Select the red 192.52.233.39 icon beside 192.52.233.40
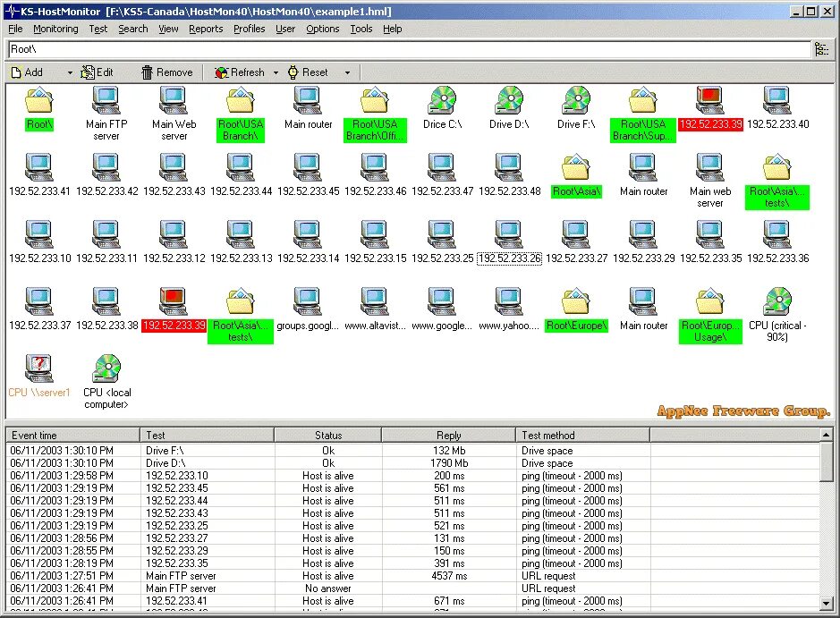 [x=710, y=101]
